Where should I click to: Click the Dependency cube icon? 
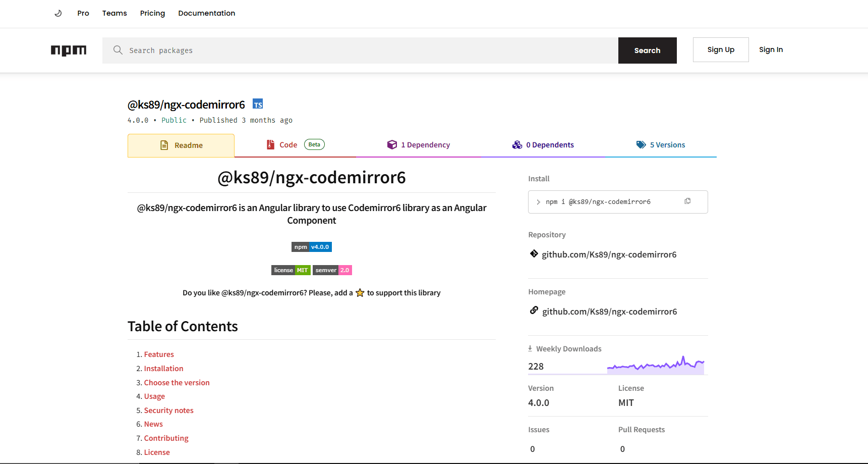[x=392, y=145]
